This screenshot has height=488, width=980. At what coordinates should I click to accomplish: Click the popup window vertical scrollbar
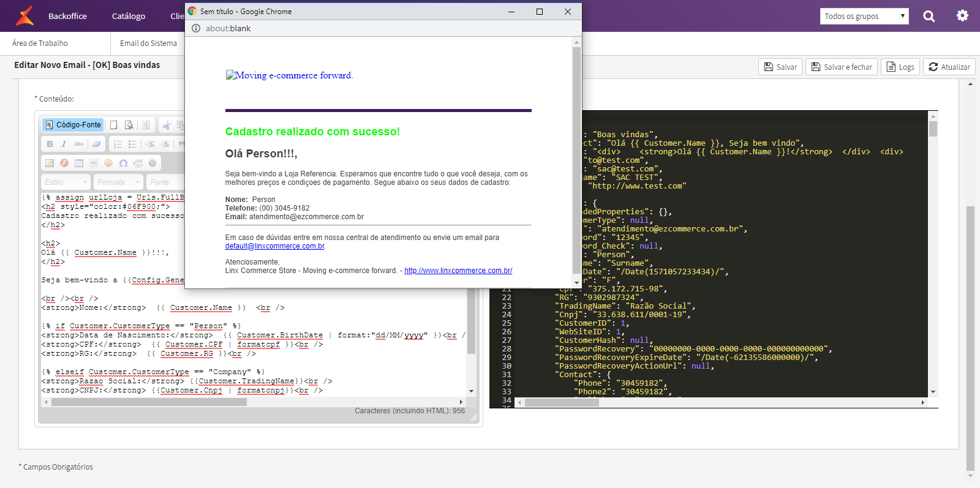coord(576,160)
